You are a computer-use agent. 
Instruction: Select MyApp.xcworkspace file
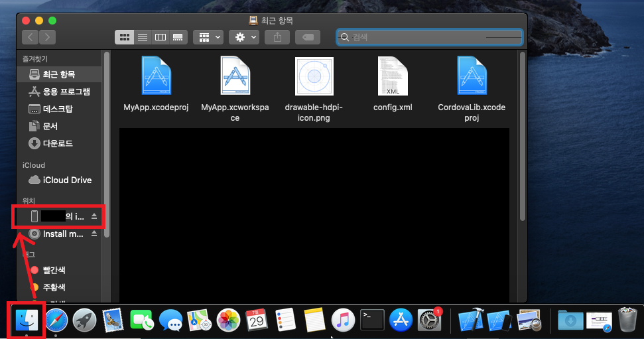click(235, 89)
